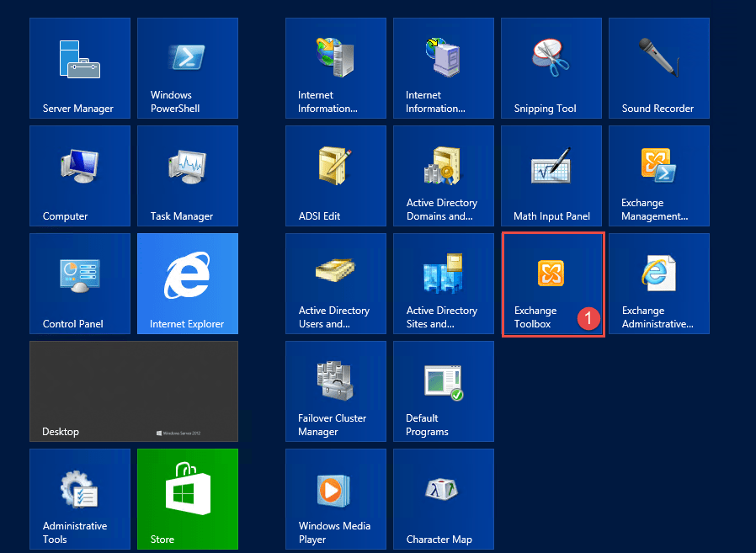The width and height of the screenshot is (756, 553).
Task: Open the Sound Recorder tile
Action: coord(659,68)
